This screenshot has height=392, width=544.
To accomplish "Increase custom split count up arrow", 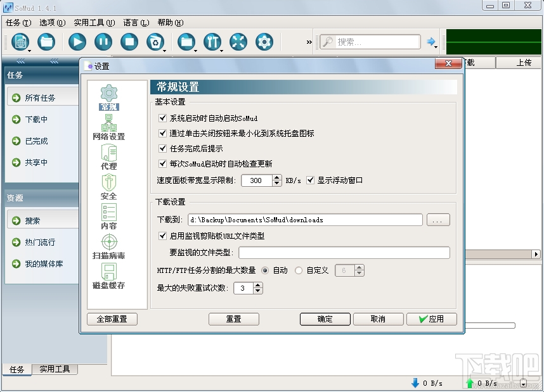I will tap(359, 268).
